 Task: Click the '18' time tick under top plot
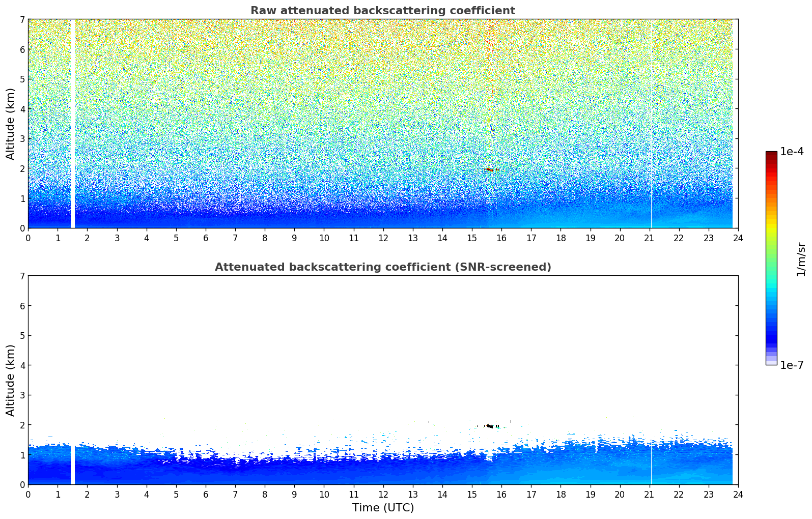coord(561,238)
